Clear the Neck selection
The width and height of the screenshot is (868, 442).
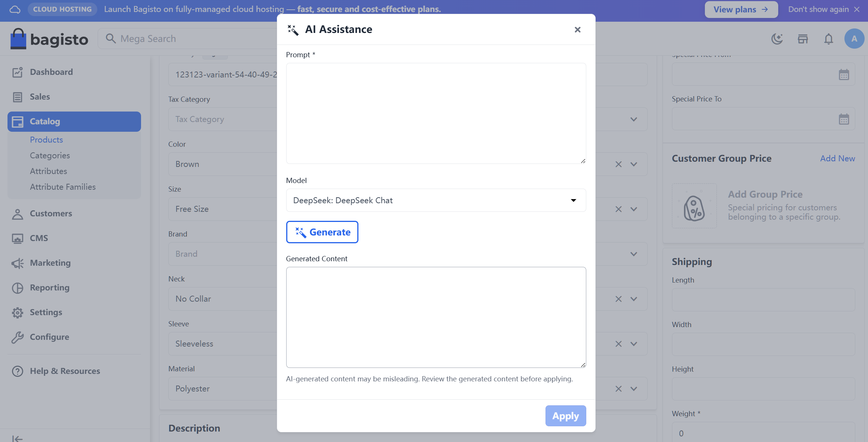[618, 299]
